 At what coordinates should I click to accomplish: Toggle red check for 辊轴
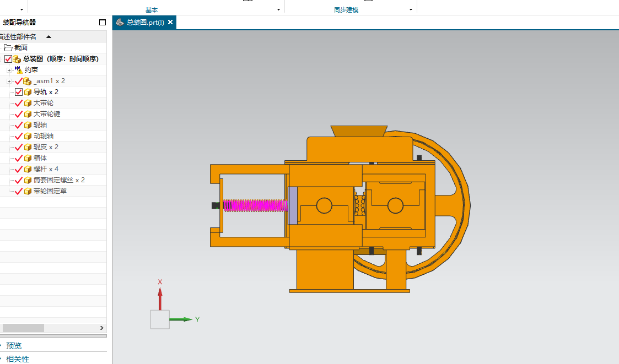(18, 126)
